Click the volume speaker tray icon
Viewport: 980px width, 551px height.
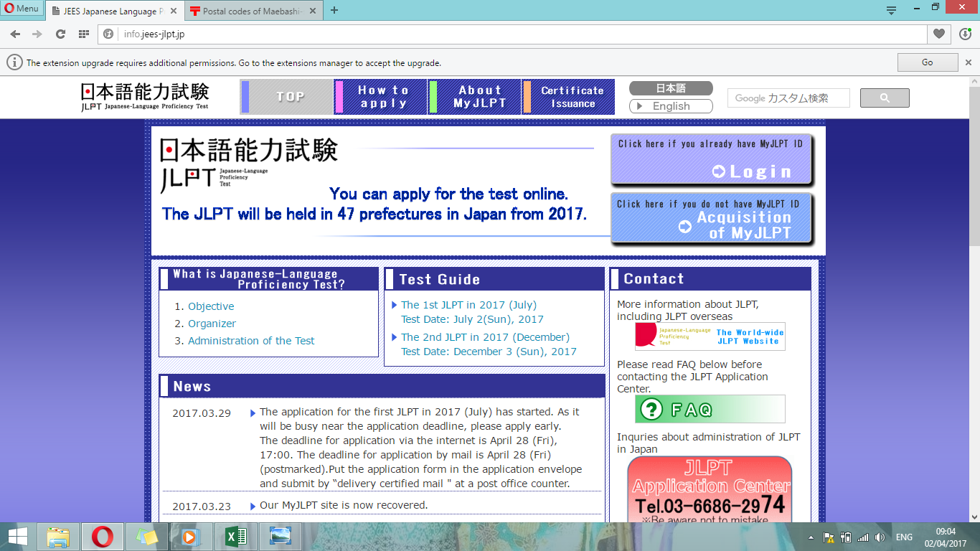(880, 537)
